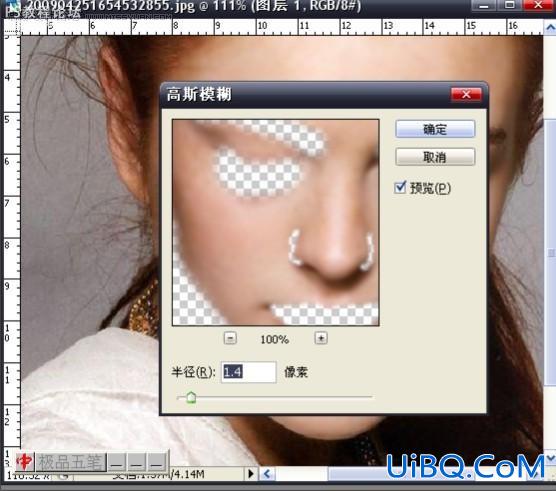Close the 高斯模糊 dialog with red X
The image size is (556, 491).
(x=466, y=94)
